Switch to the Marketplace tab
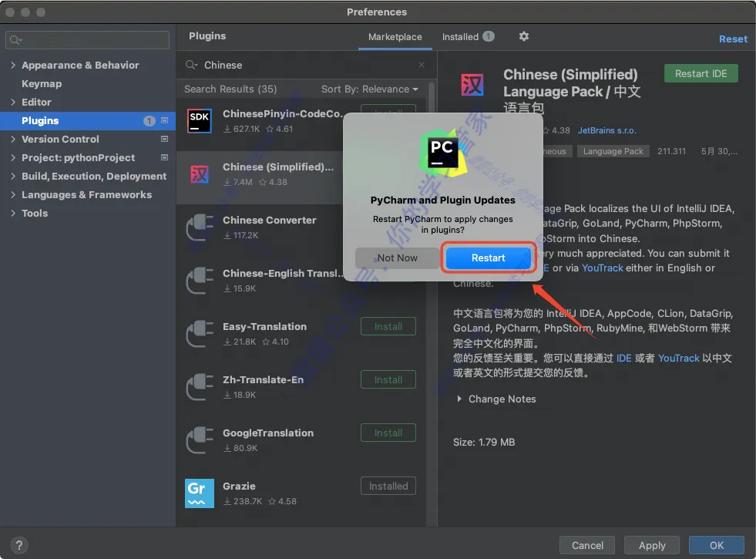The height and width of the screenshot is (559, 756). [395, 37]
